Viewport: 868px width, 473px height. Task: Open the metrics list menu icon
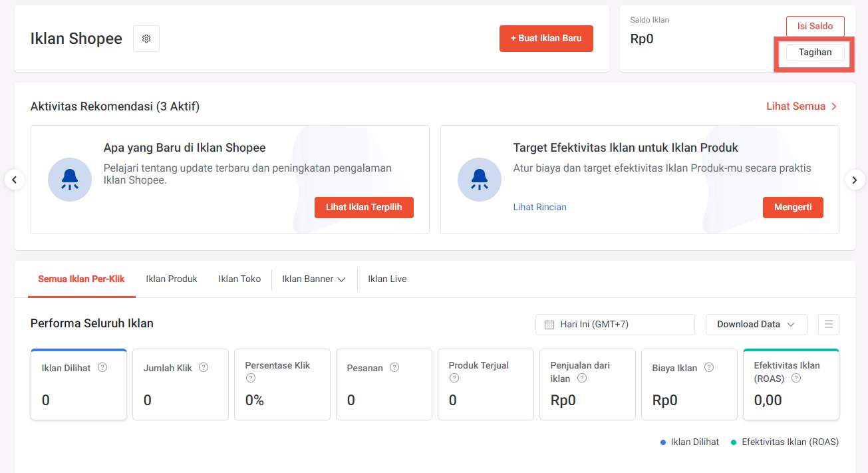click(x=829, y=325)
